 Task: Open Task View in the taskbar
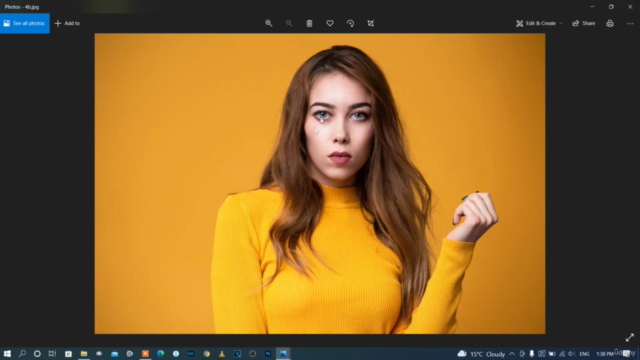coord(52,353)
